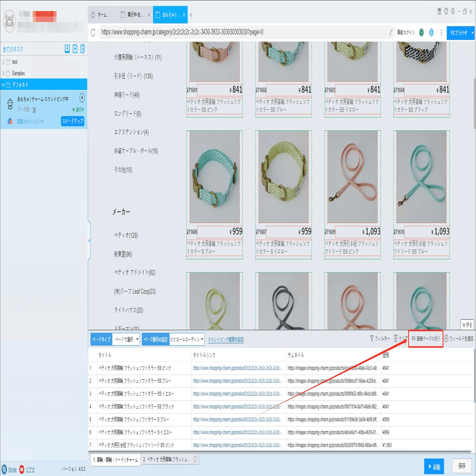Click the ビデオ video icon in footer

[22, 469]
